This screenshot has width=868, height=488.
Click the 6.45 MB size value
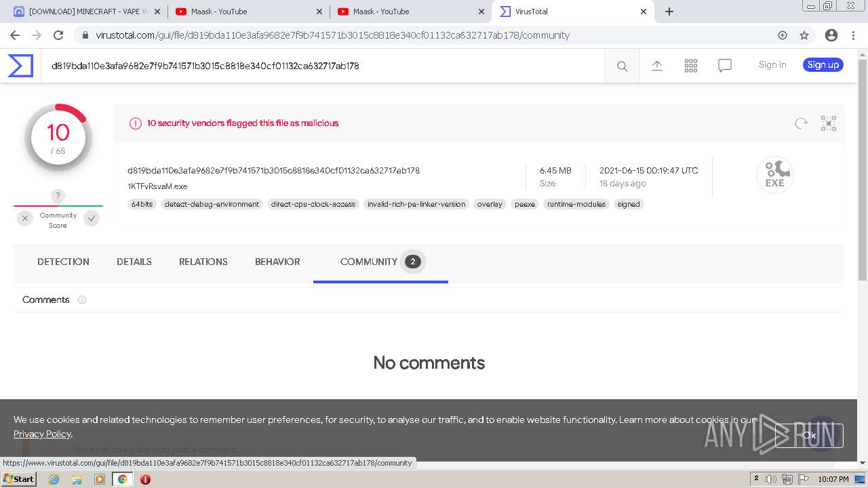pos(555,171)
